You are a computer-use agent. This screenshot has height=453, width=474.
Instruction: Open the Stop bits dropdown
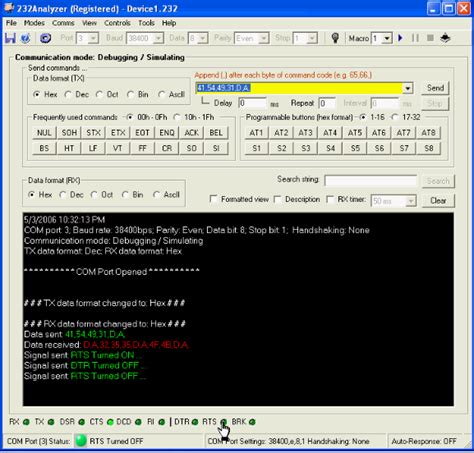[x=312, y=38]
